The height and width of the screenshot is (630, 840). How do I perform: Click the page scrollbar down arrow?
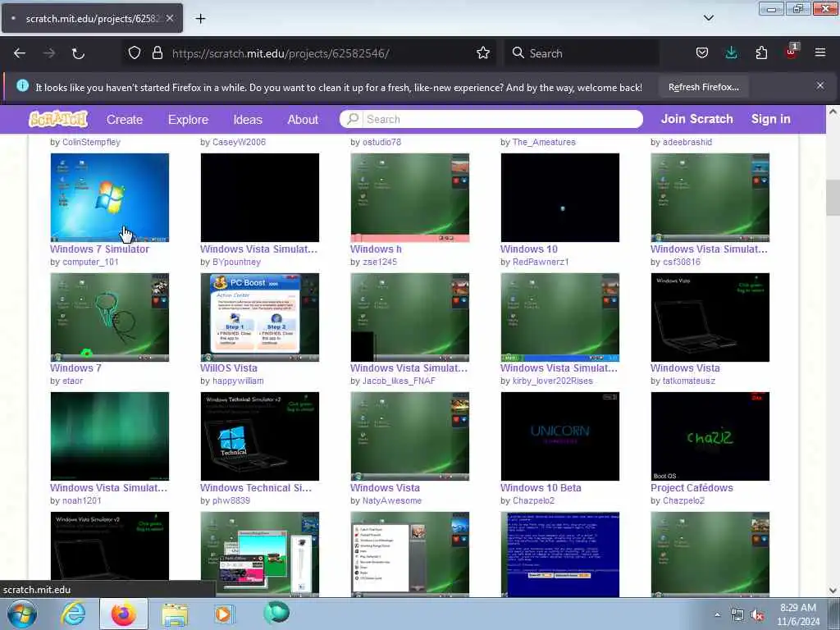[833, 591]
